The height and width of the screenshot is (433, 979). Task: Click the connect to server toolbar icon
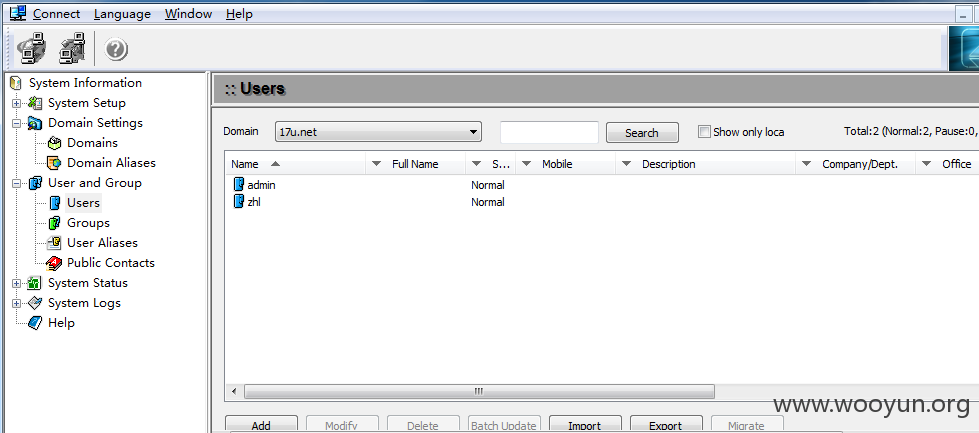[x=31, y=49]
